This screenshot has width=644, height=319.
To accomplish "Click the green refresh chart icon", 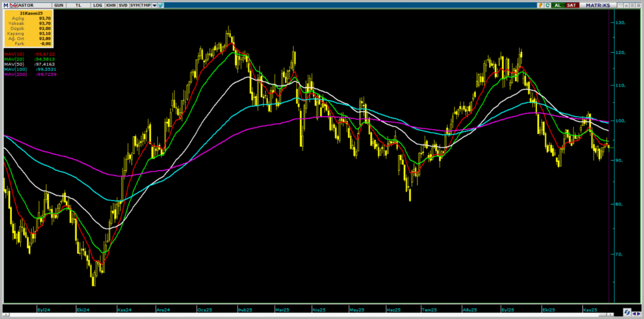I will click(547, 5).
